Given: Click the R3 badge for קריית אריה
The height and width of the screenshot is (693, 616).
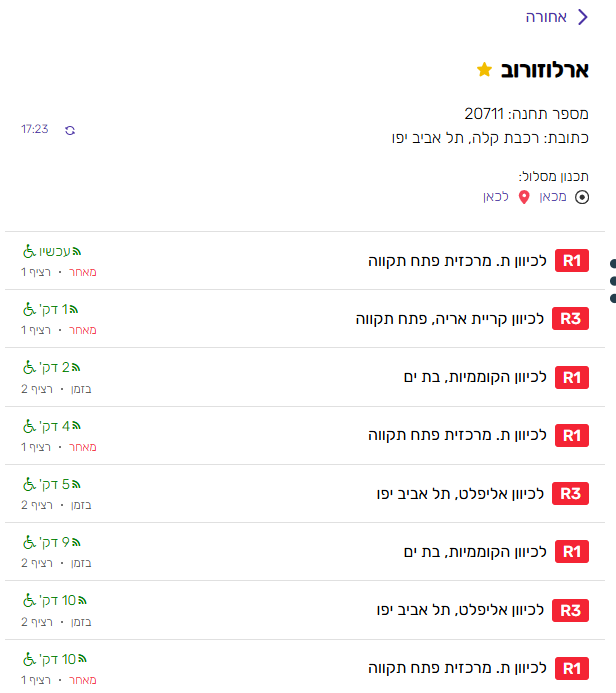Looking at the screenshot, I should point(570,319).
